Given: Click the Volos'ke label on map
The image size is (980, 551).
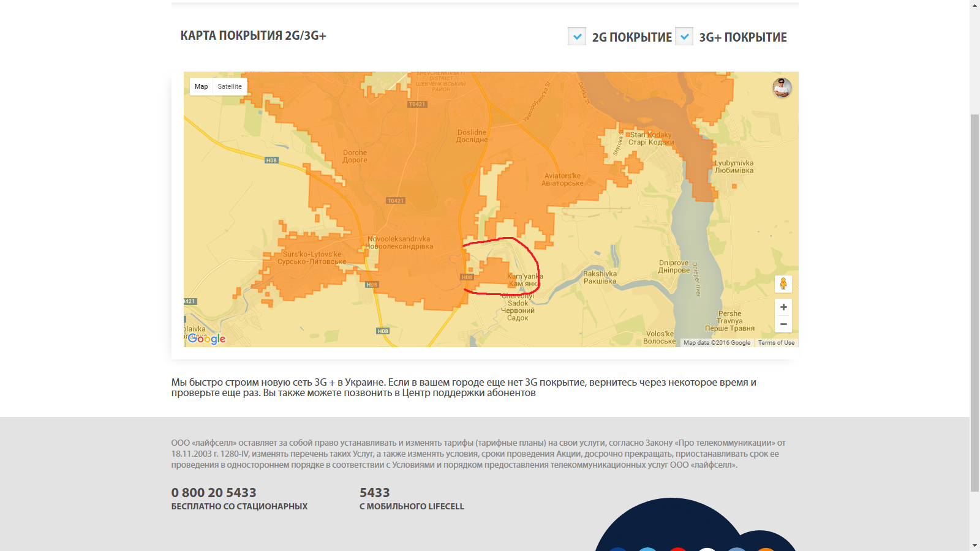Looking at the screenshot, I should pos(660,337).
